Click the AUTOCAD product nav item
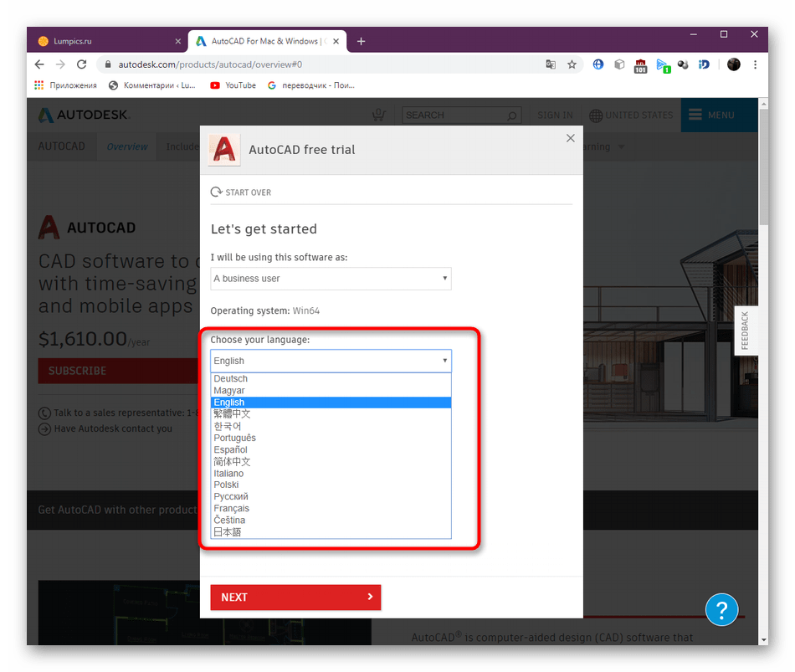This screenshot has height=672, width=795. [x=61, y=146]
